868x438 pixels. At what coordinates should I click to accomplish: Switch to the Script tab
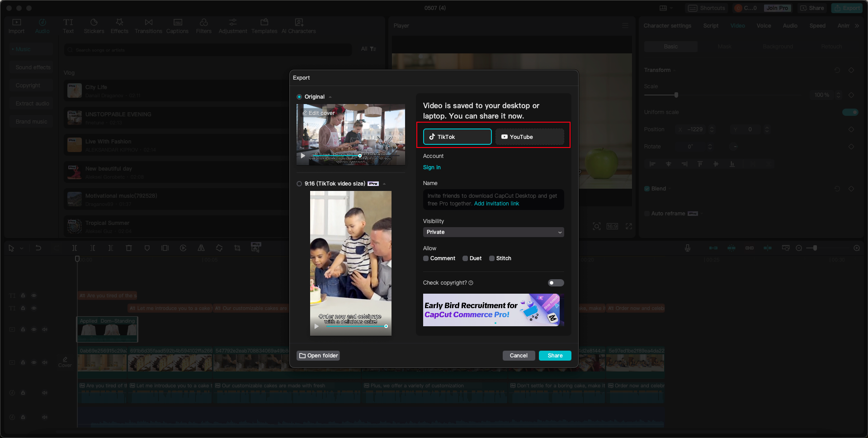pos(711,26)
